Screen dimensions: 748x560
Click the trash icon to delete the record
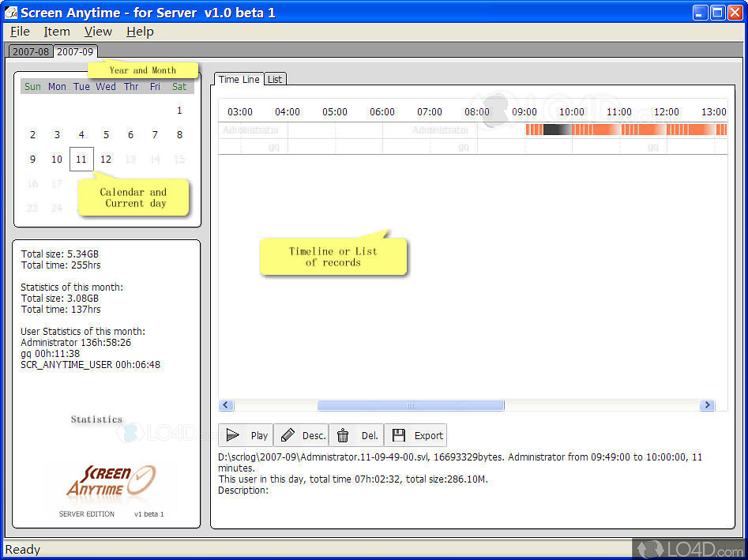[x=344, y=435]
